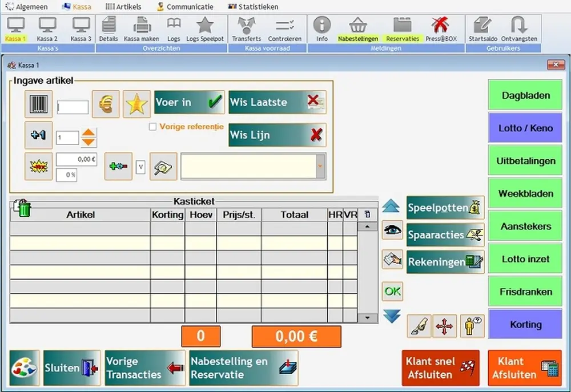Click the green trash bin icon
Screen dimensions: 571x392
[22, 208]
